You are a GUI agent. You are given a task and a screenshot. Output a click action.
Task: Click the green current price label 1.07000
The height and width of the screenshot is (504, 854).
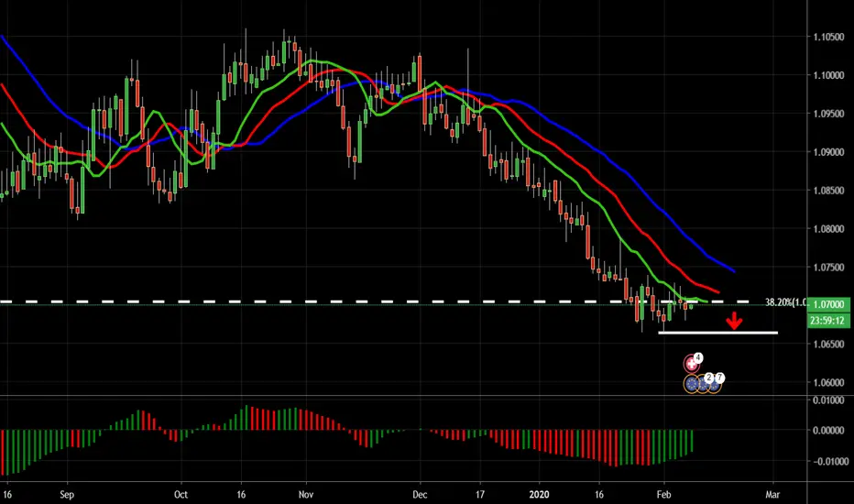(x=827, y=304)
